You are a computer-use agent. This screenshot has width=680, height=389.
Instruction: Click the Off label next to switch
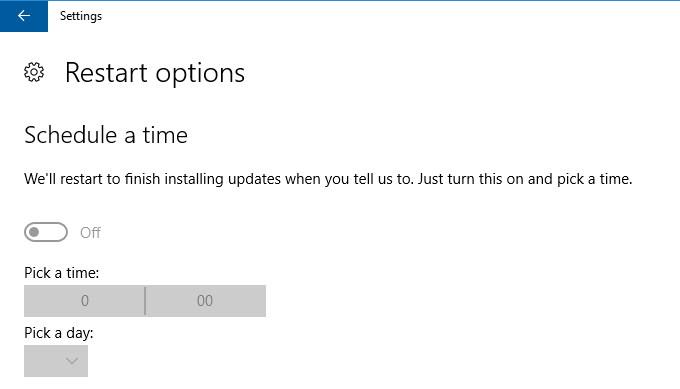pyautogui.click(x=90, y=233)
